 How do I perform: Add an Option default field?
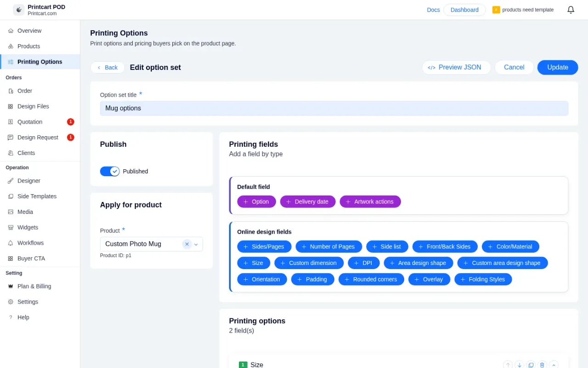(x=256, y=201)
